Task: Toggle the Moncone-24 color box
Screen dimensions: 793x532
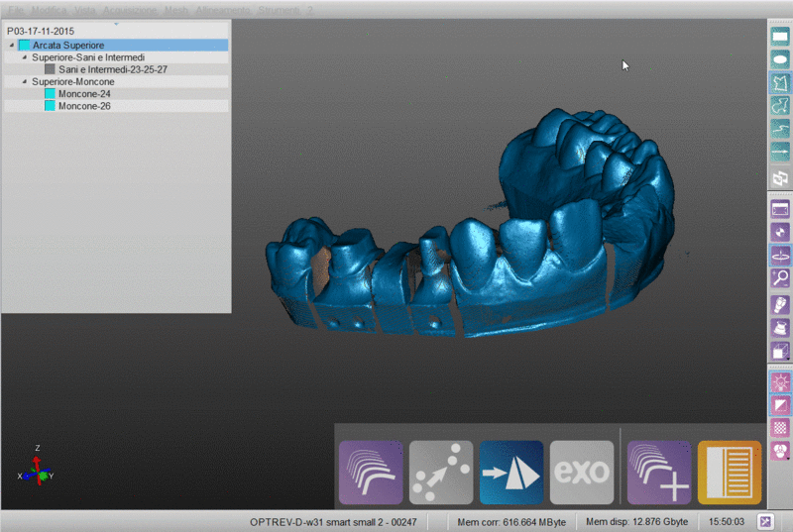Action: point(50,94)
